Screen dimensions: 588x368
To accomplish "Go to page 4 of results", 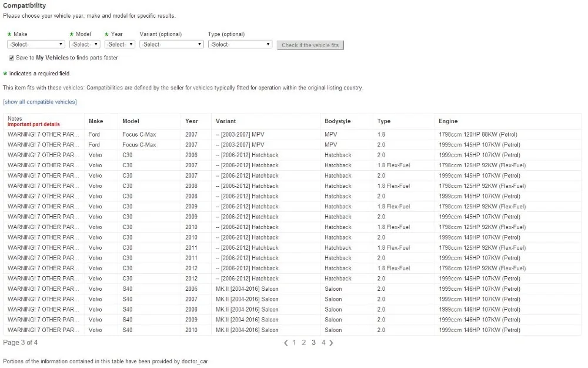I will click(323, 343).
